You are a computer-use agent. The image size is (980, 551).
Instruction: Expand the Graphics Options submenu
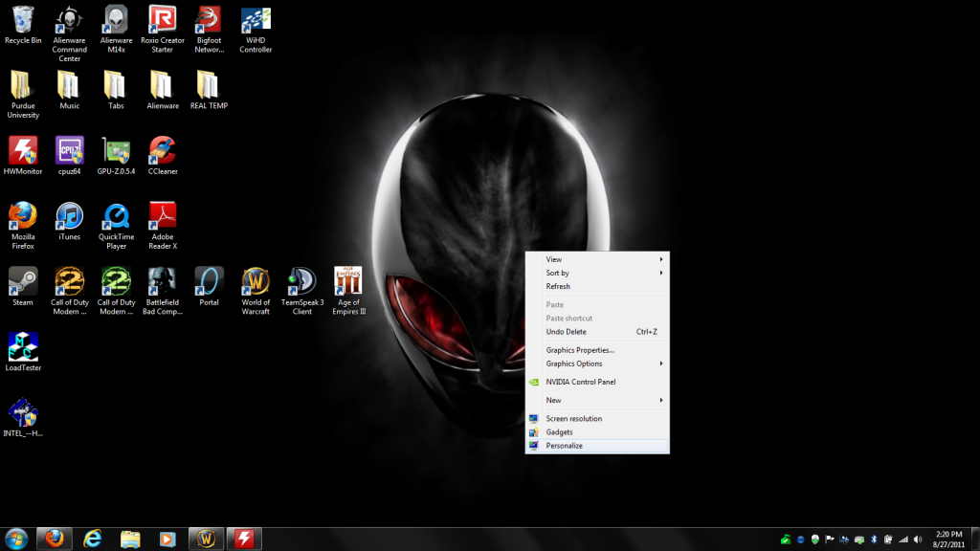pos(597,364)
